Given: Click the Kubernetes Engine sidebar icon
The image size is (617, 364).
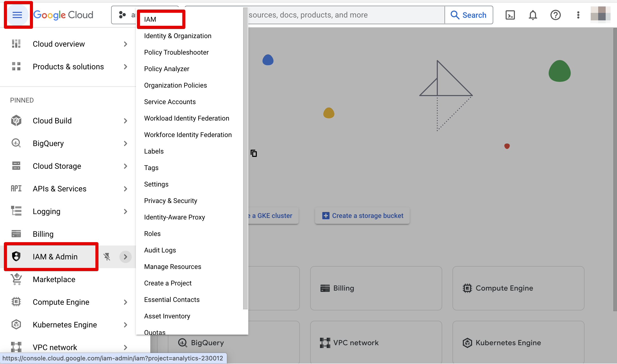Looking at the screenshot, I should tap(16, 325).
